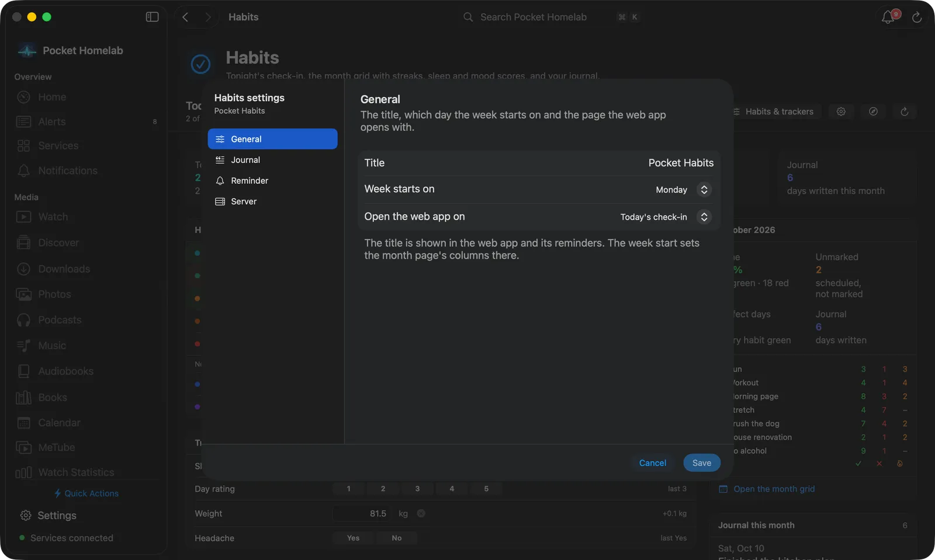Open Music in the sidebar
The width and height of the screenshot is (935, 560).
tap(86, 346)
